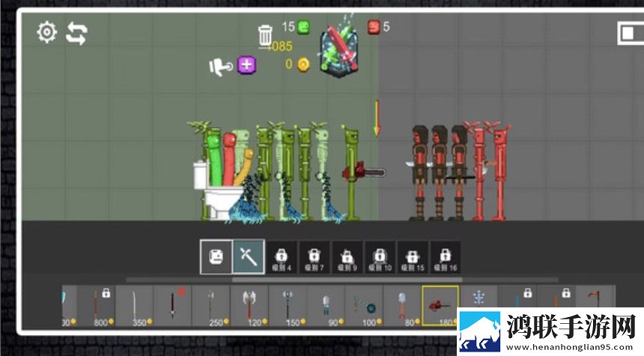This screenshot has width=644, height=356.
Task: Click the green chainsaw-wielding melon
Action: tap(351, 172)
